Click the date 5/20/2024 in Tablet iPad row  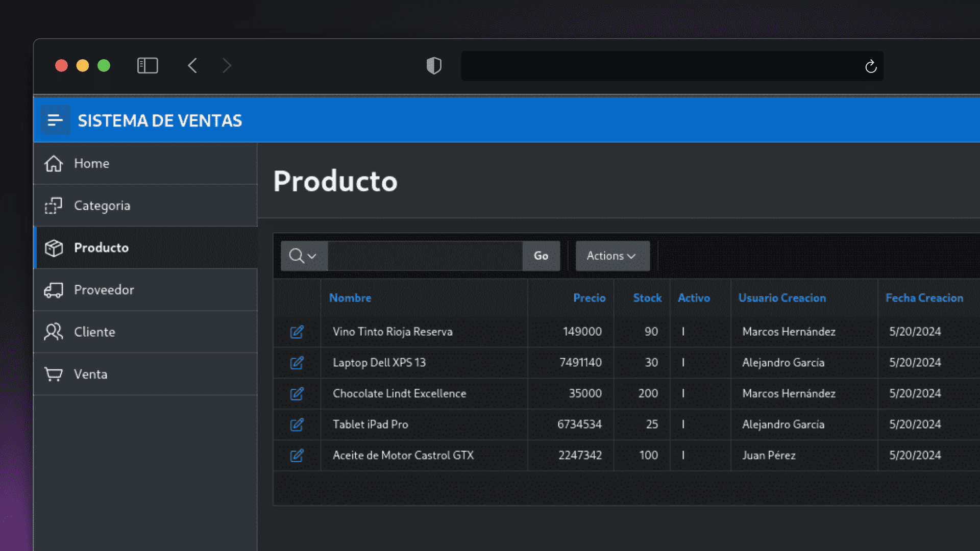(x=915, y=424)
